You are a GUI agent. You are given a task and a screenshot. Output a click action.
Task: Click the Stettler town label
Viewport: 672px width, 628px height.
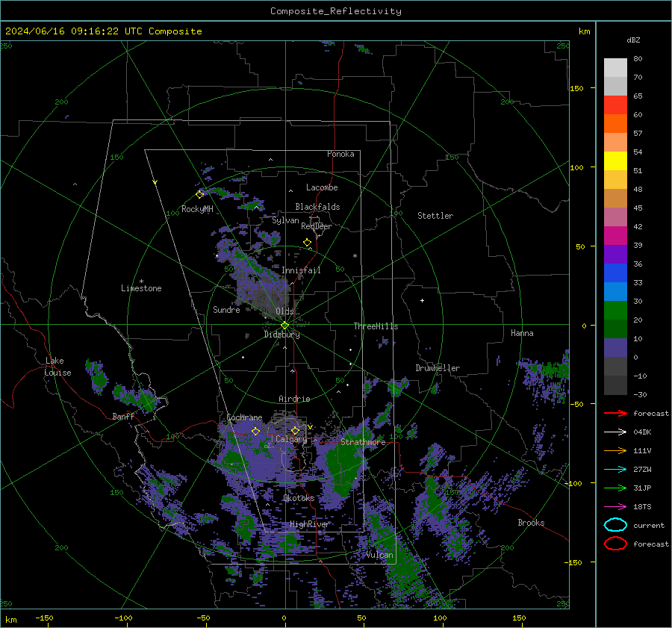pos(435,216)
